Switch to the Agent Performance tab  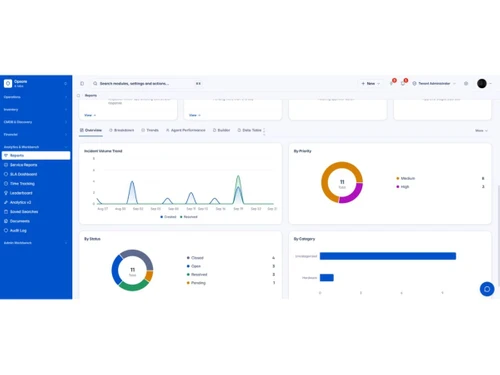point(185,130)
